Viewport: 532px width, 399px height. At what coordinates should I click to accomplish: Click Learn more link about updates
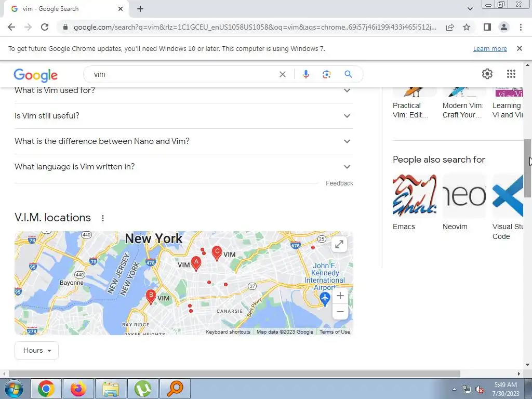[490, 49]
